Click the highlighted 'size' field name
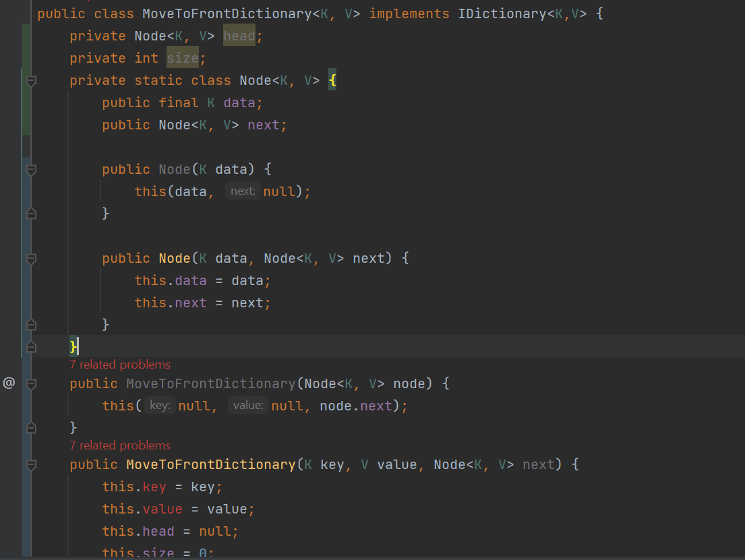Screen dimensions: 745x560 tap(183, 58)
